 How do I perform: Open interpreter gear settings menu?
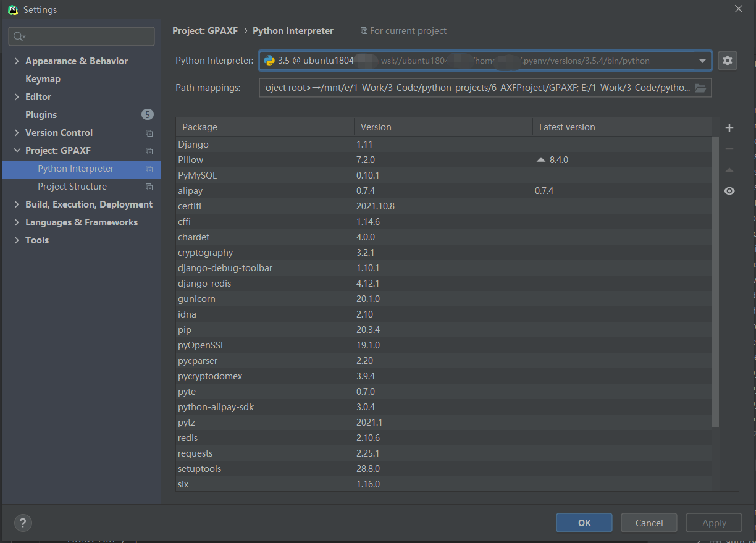click(x=727, y=61)
